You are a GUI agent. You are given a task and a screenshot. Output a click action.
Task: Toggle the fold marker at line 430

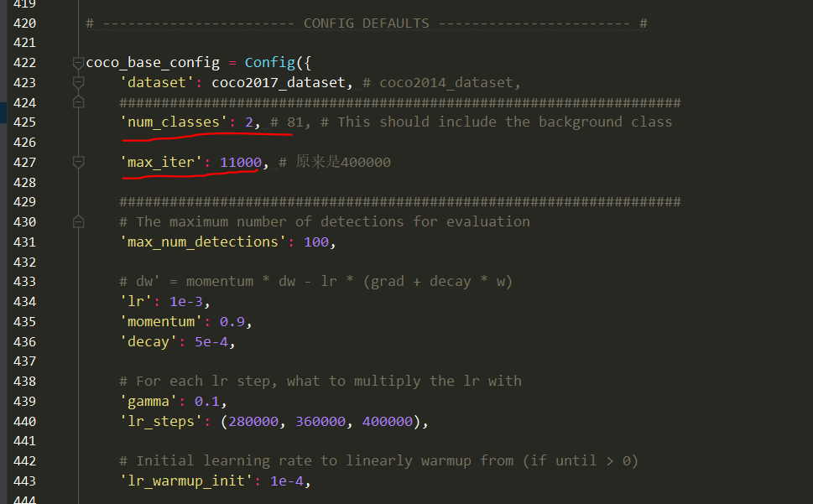click(x=78, y=221)
